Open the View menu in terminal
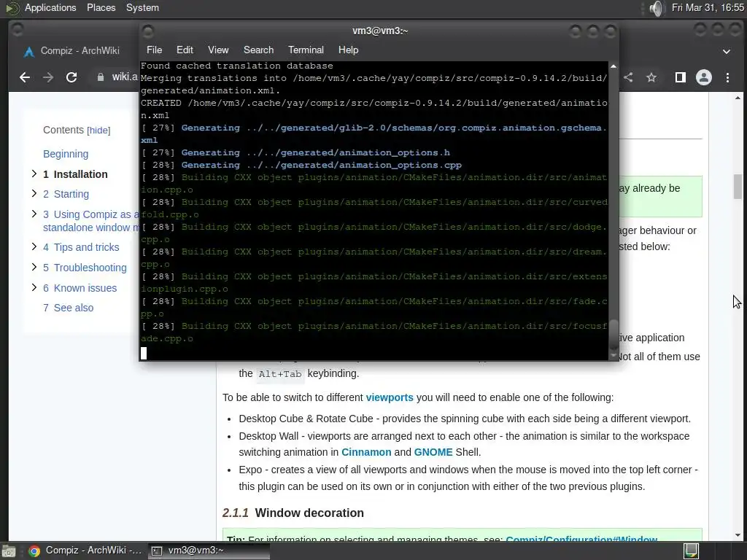This screenshot has width=747, height=560. [218, 50]
